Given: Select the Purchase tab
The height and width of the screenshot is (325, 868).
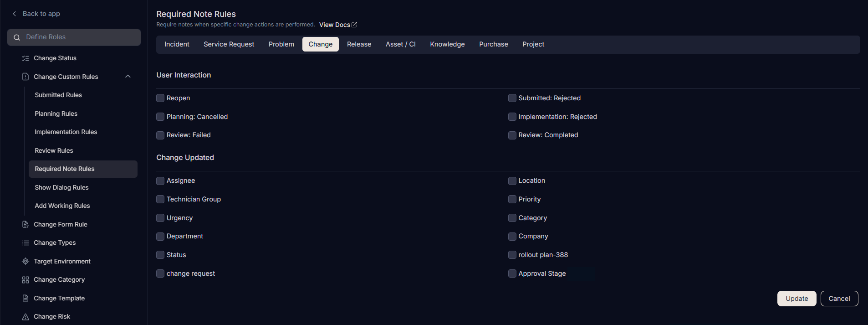Looking at the screenshot, I should click(494, 44).
